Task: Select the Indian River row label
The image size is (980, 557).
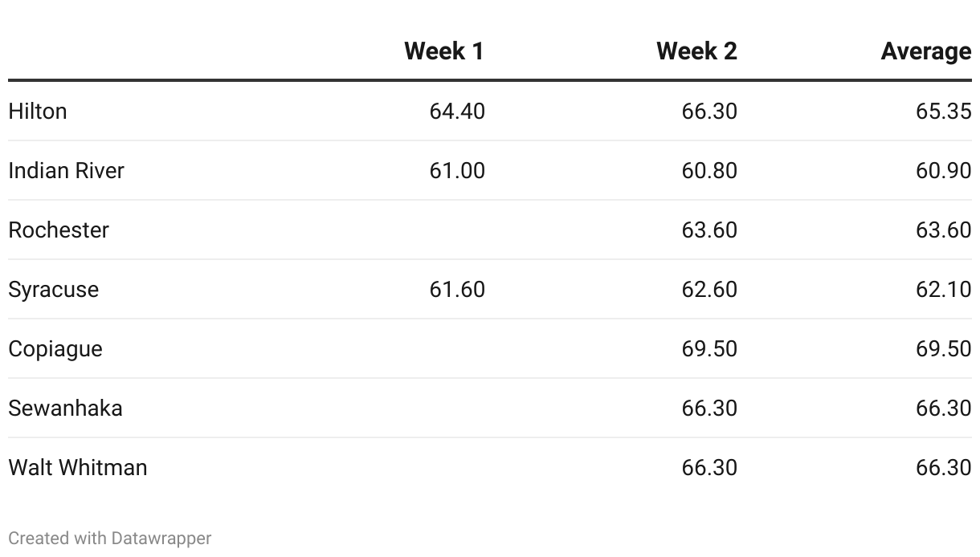Action: (67, 170)
